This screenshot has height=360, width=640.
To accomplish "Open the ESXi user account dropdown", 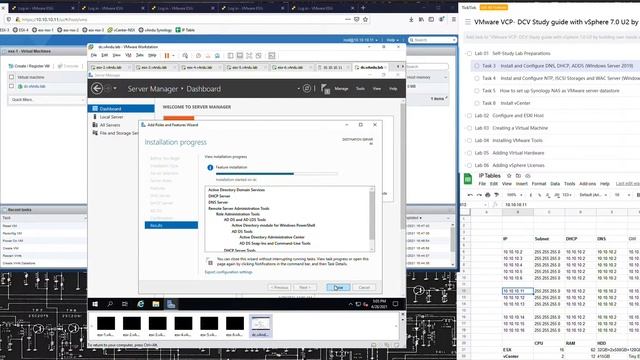I will [x=360, y=40].
